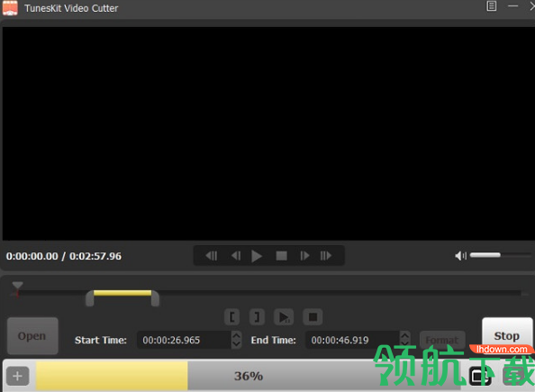Adjust the volume slider
Image resolution: width=535 pixels, height=392 pixels.
tap(500, 255)
